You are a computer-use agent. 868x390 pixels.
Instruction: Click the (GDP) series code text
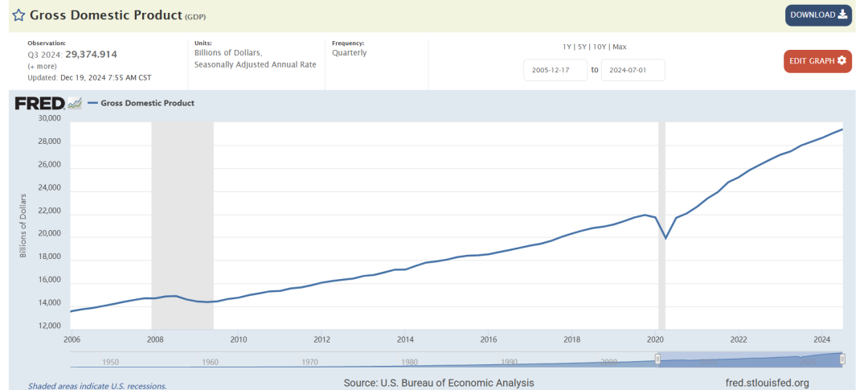(x=195, y=17)
